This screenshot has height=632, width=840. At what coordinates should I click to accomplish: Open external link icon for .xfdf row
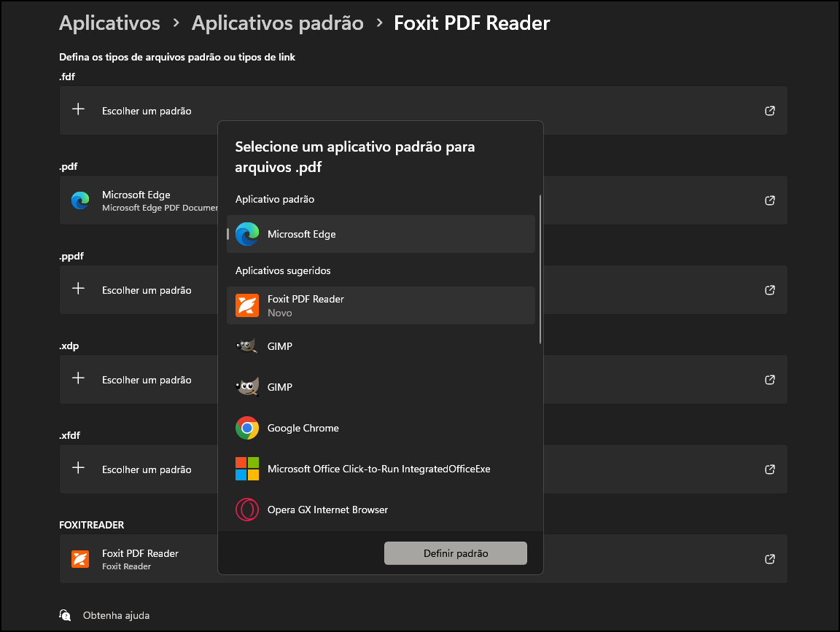pos(769,469)
